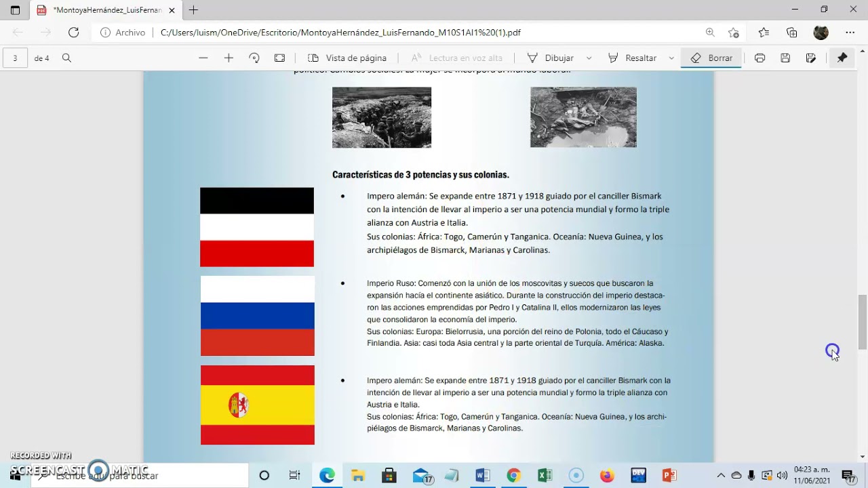
Task: Rotate the PDF page
Action: [254, 58]
